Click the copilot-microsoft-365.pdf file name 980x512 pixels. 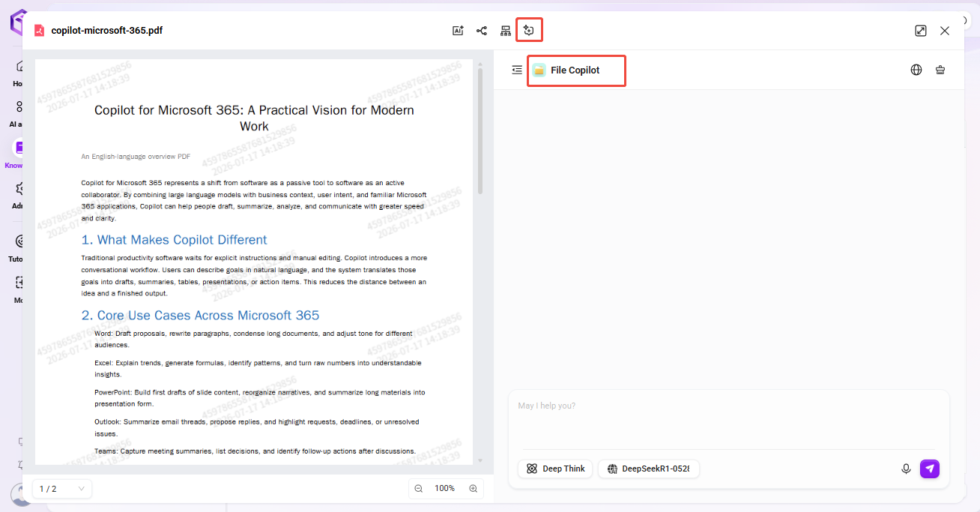pos(107,31)
